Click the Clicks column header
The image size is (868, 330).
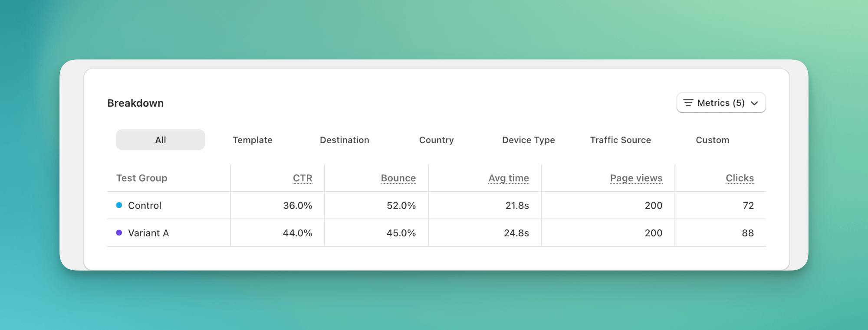[x=740, y=178]
